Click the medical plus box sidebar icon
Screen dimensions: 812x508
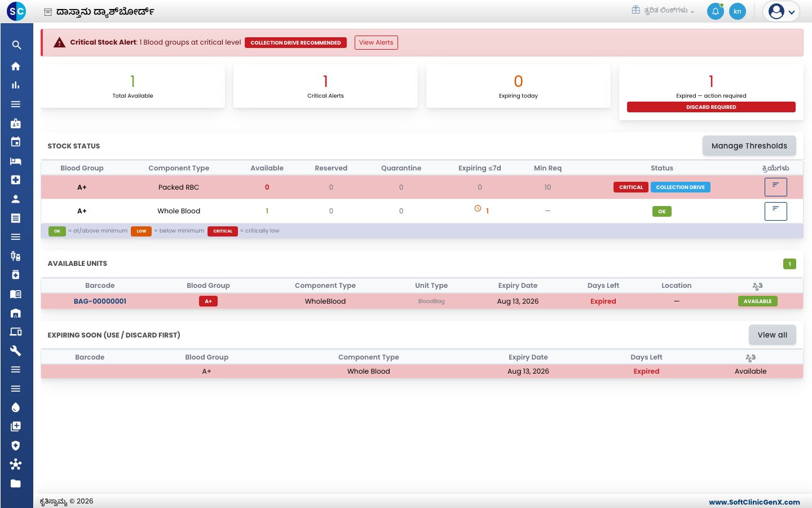pos(16,180)
